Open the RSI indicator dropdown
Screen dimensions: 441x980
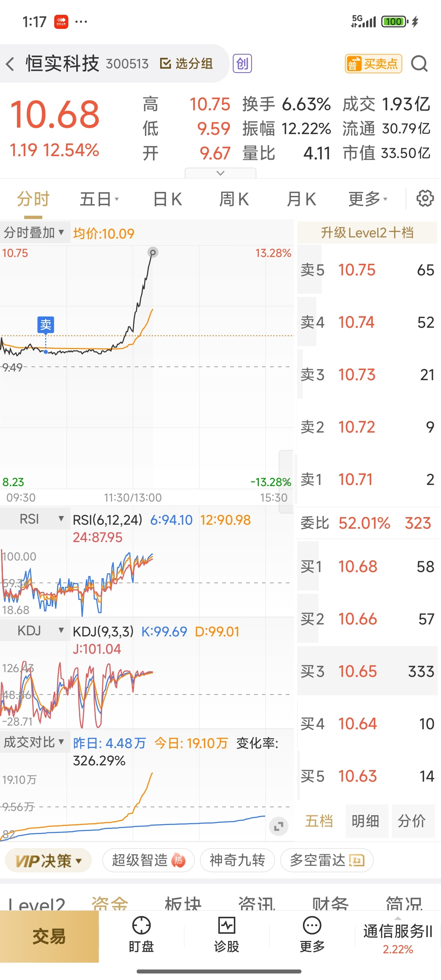[x=35, y=519]
